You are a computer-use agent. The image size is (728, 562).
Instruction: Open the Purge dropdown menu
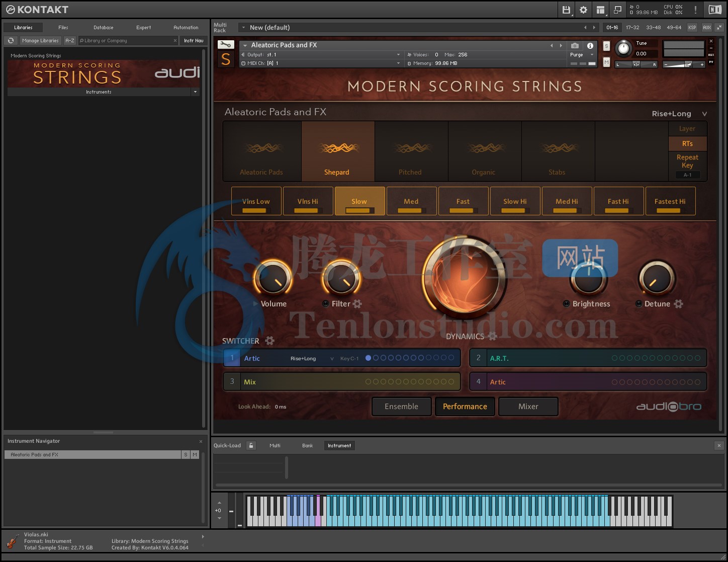(x=591, y=54)
